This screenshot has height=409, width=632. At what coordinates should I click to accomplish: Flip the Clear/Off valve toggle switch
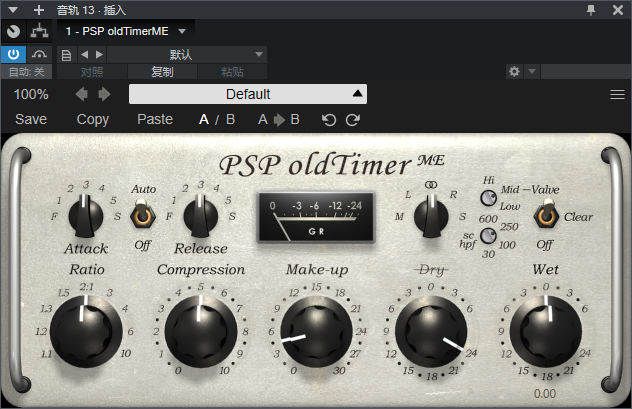tap(546, 216)
